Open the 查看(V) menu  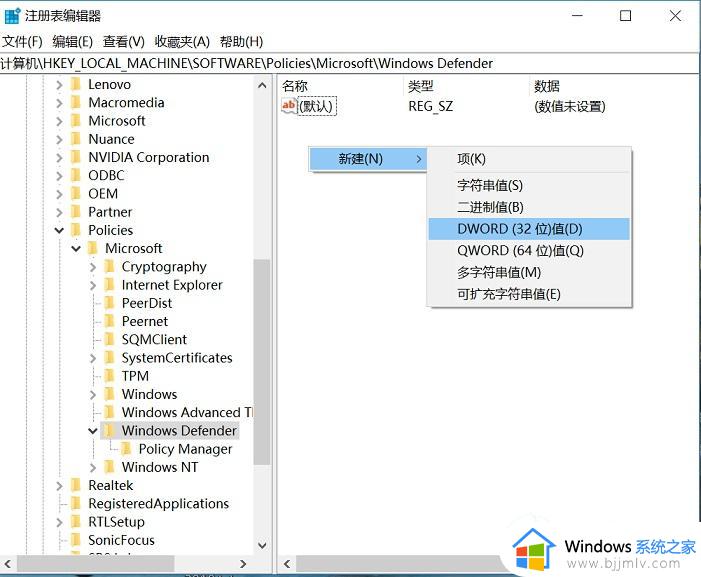pyautogui.click(x=124, y=42)
